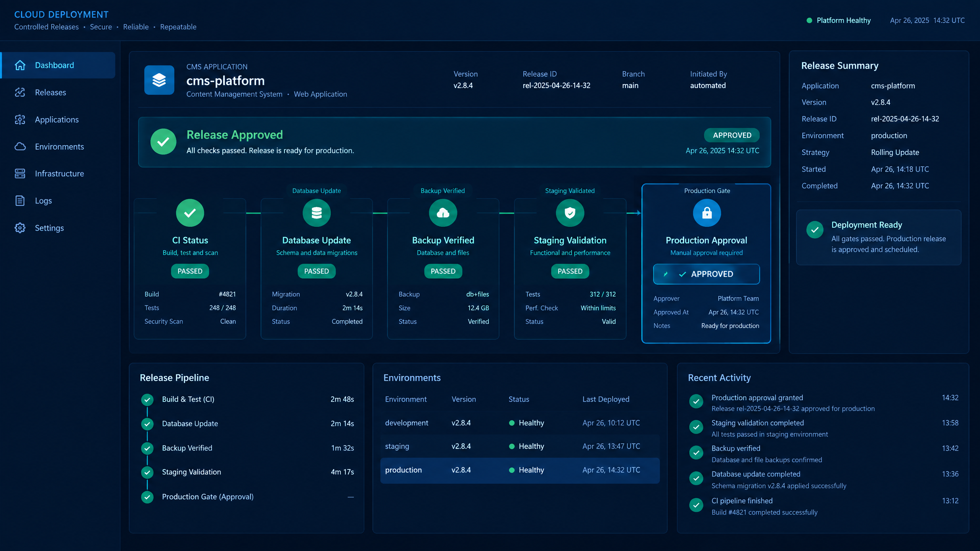Screen dimensions: 980x551
Task: Click the Environments cloud icon
Action: [x=20, y=147]
